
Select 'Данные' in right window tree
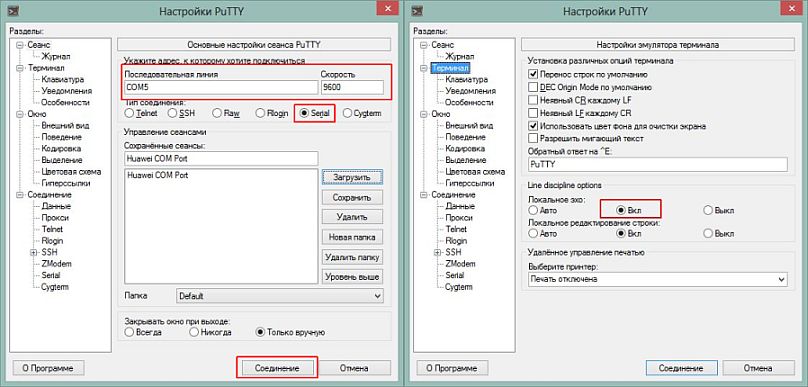459,206
